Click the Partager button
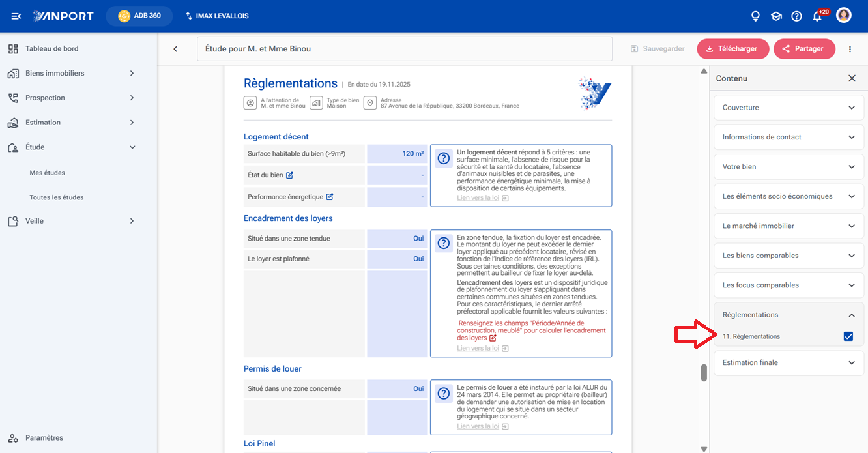The image size is (868, 453). tap(804, 49)
